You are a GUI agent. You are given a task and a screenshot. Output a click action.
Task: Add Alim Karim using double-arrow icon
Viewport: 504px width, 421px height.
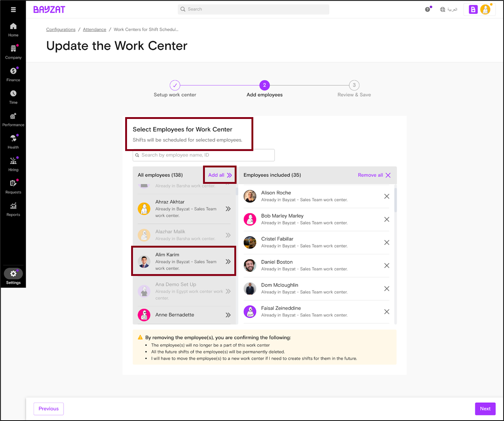[228, 261]
